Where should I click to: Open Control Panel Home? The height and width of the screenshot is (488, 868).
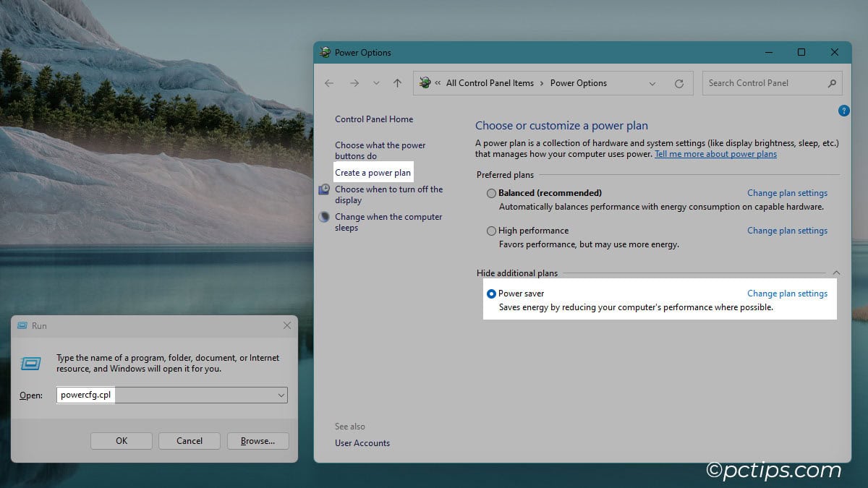374,119
